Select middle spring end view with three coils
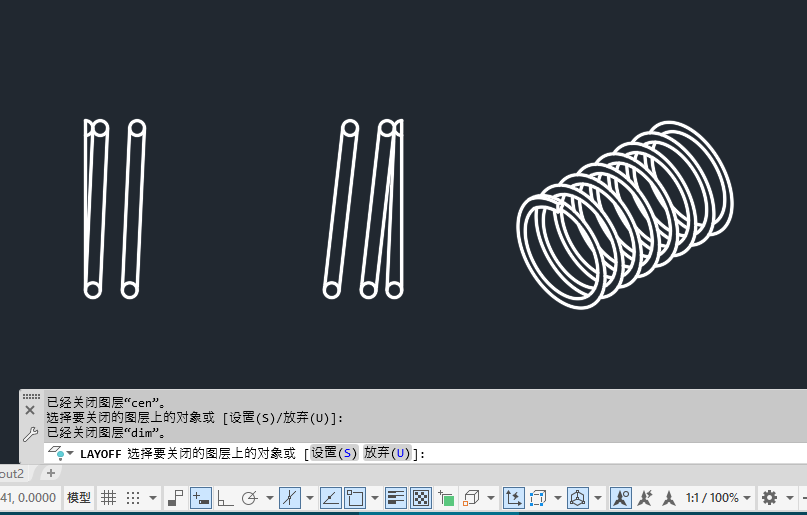Viewport: 807px width, 515px height. (363, 208)
